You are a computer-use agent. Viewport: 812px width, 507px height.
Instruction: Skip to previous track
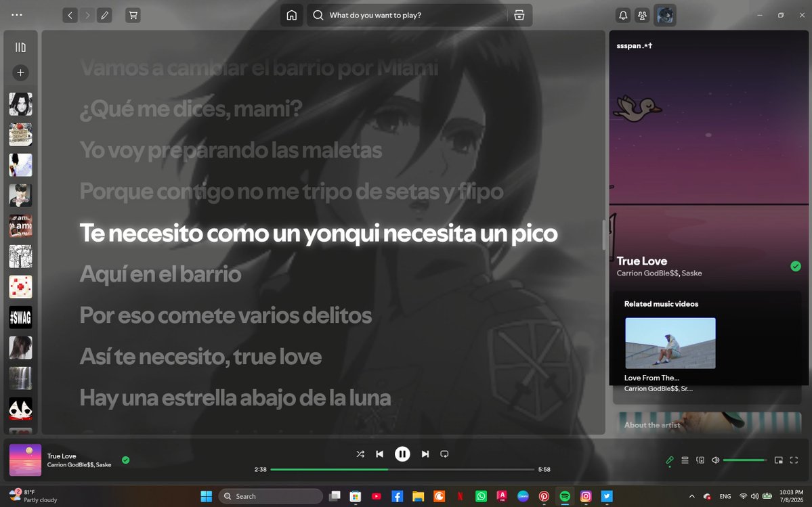pos(380,454)
